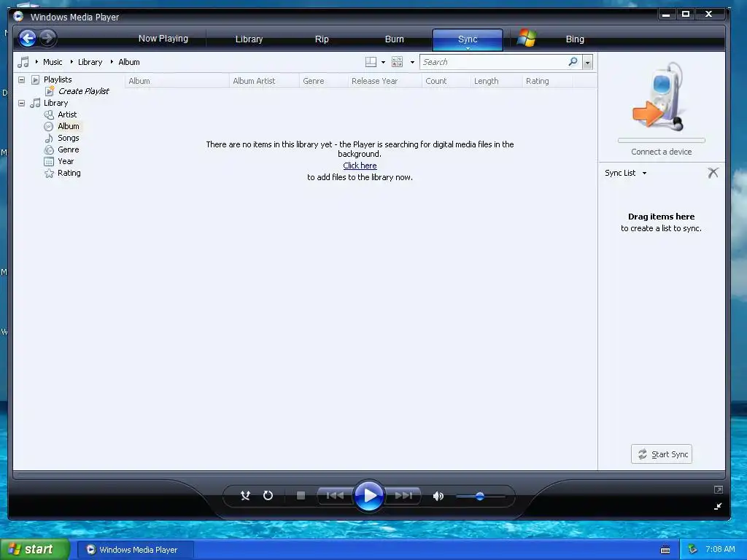Expand the arrow before Library breadcrumb
The image size is (747, 560).
(x=71, y=62)
